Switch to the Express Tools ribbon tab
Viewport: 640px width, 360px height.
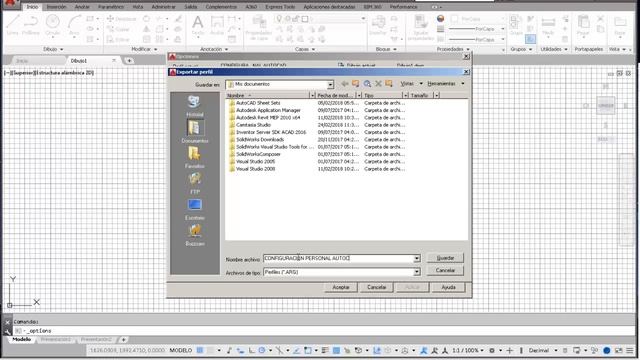[x=280, y=7]
